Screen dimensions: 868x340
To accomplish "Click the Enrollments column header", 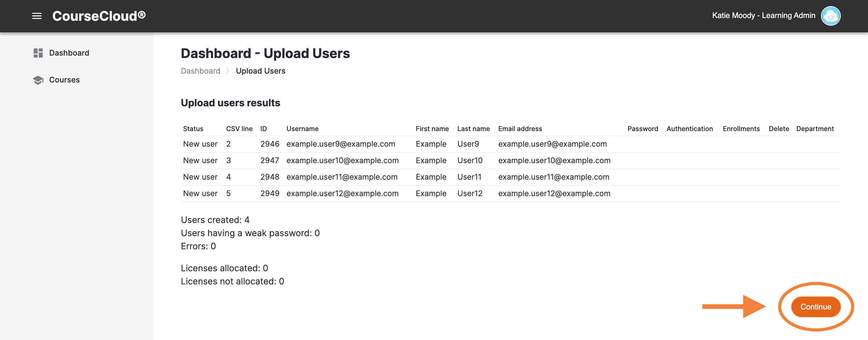I will coord(741,129).
